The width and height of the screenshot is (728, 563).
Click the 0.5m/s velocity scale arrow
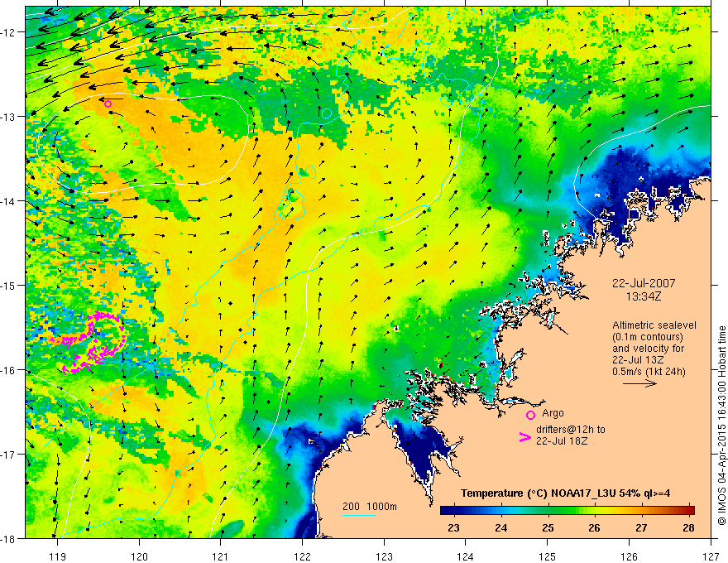coord(639,383)
